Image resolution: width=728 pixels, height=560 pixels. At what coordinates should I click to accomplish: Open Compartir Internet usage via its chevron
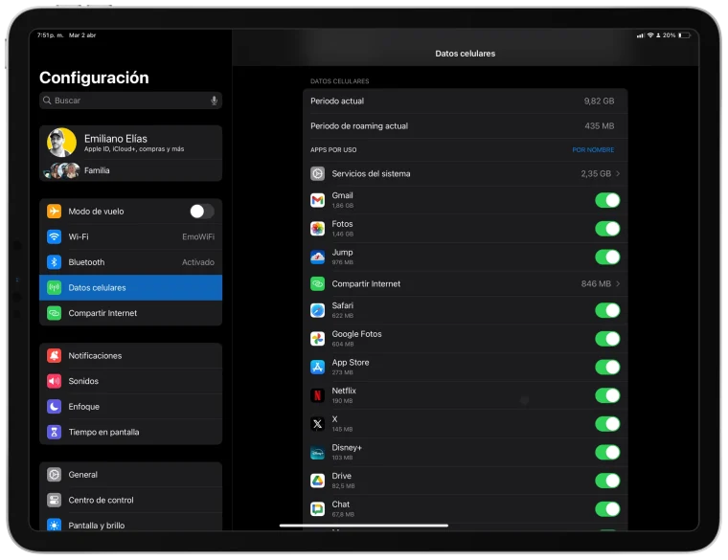pos(618,283)
